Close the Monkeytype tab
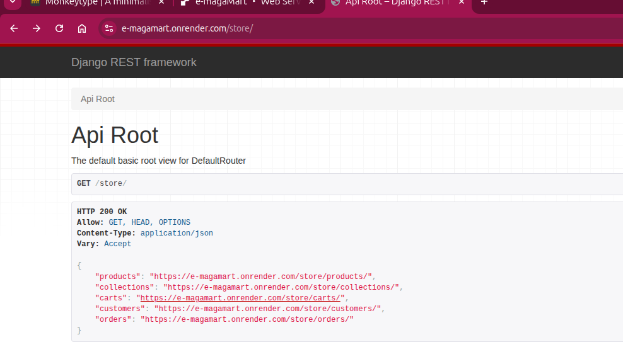The height and width of the screenshot is (364, 623). (x=161, y=3)
